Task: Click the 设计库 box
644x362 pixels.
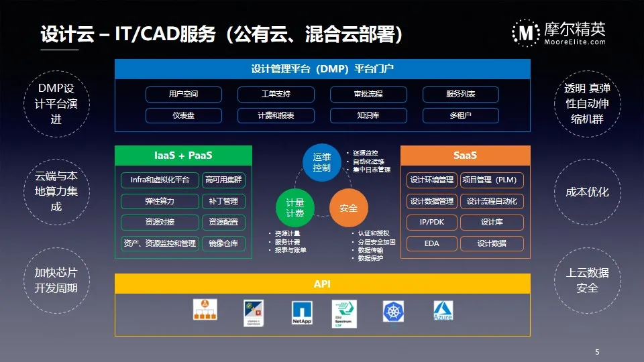Action: pos(492,222)
